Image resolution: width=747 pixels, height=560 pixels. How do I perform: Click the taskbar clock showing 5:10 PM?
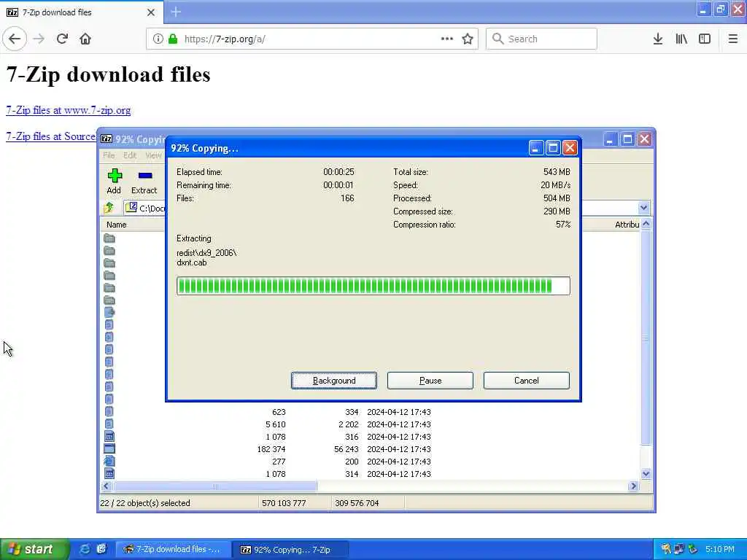720,549
